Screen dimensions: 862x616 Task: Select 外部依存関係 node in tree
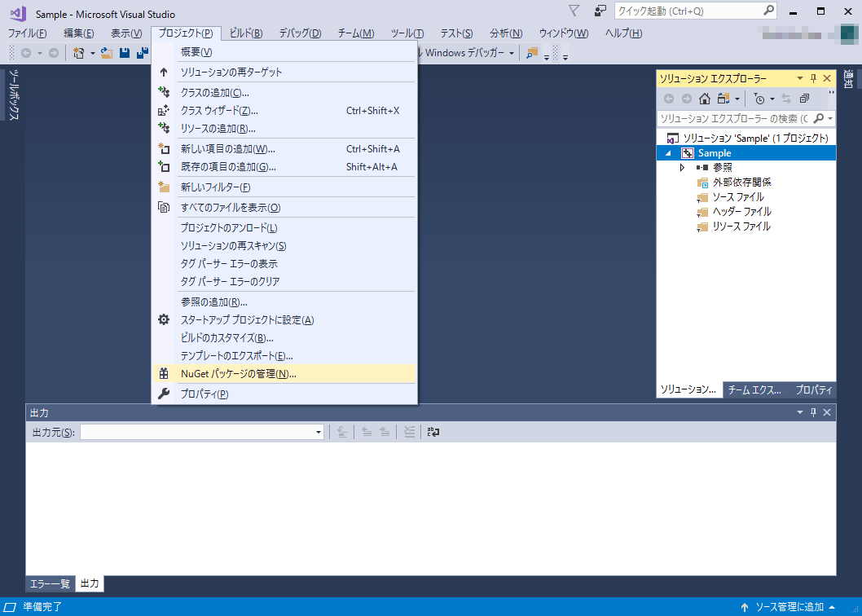(741, 182)
